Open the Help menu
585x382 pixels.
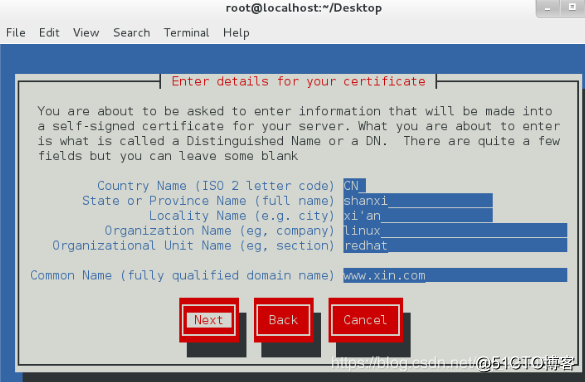[x=236, y=33]
